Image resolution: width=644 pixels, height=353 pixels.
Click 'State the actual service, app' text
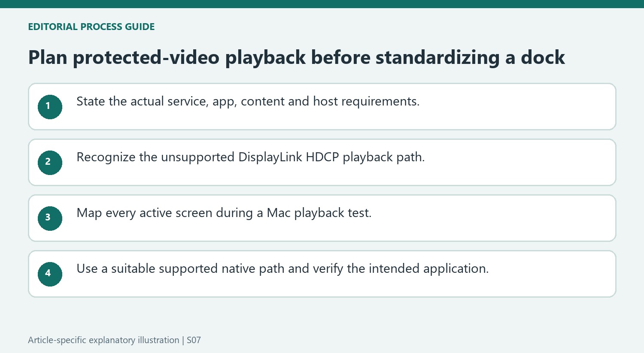156,102
